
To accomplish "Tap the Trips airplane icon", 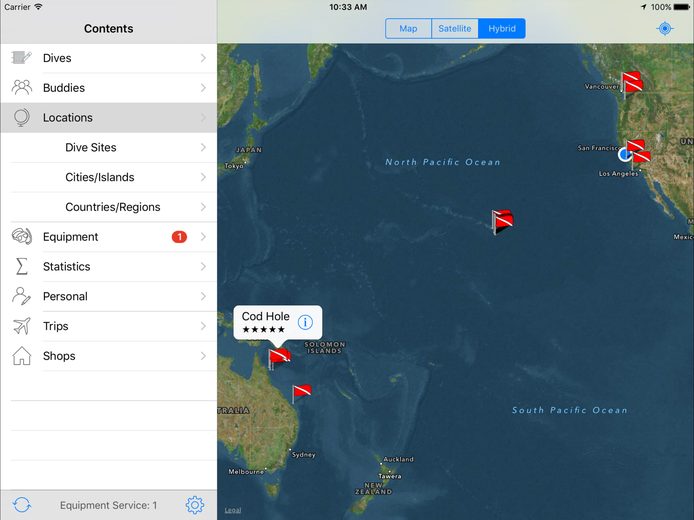I will [21, 326].
